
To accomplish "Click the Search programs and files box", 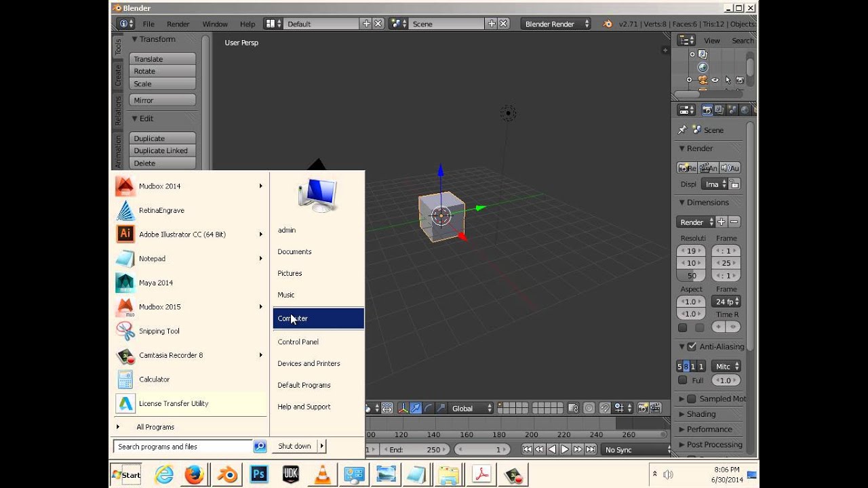I will 183,447.
